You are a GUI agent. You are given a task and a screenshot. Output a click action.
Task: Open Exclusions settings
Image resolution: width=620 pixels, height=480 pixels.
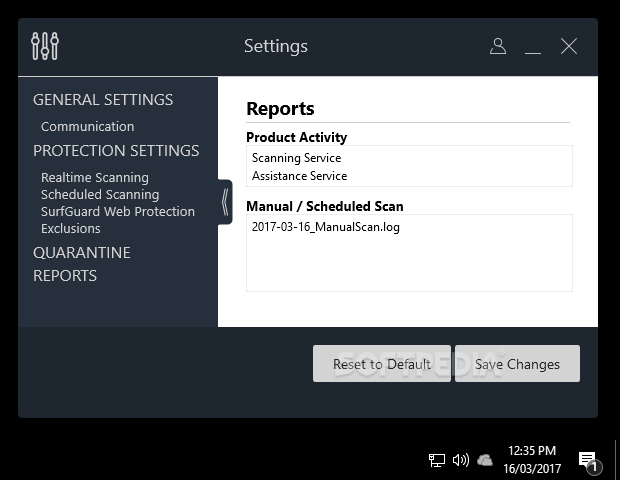[71, 229]
